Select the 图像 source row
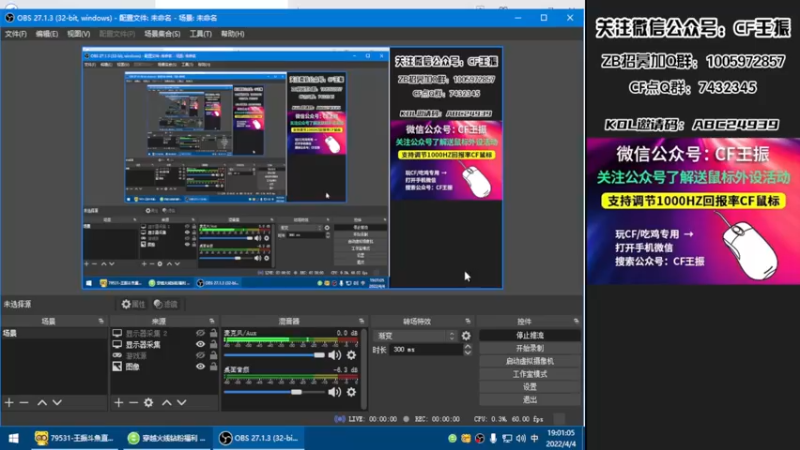800x450 pixels. pos(164,366)
